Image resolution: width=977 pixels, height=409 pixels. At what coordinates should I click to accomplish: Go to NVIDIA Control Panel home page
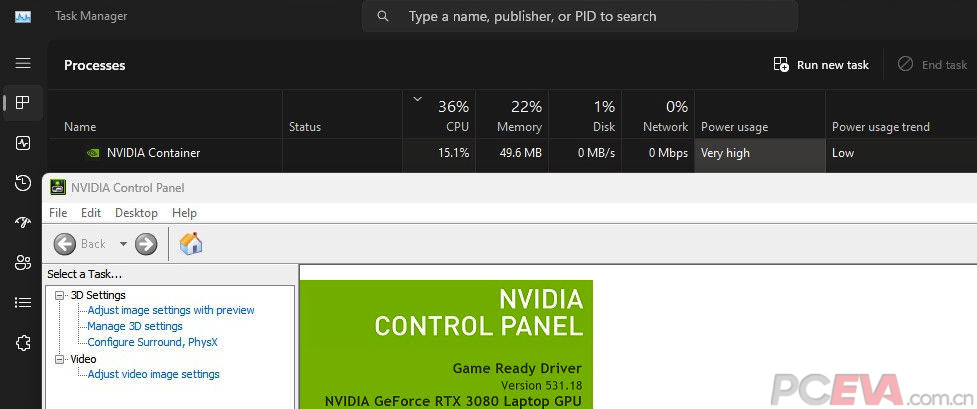[191, 243]
